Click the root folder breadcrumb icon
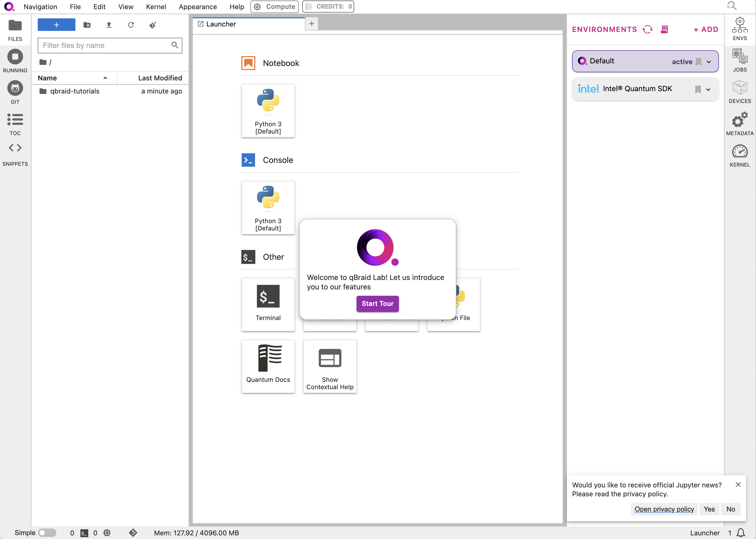 pyautogui.click(x=43, y=62)
